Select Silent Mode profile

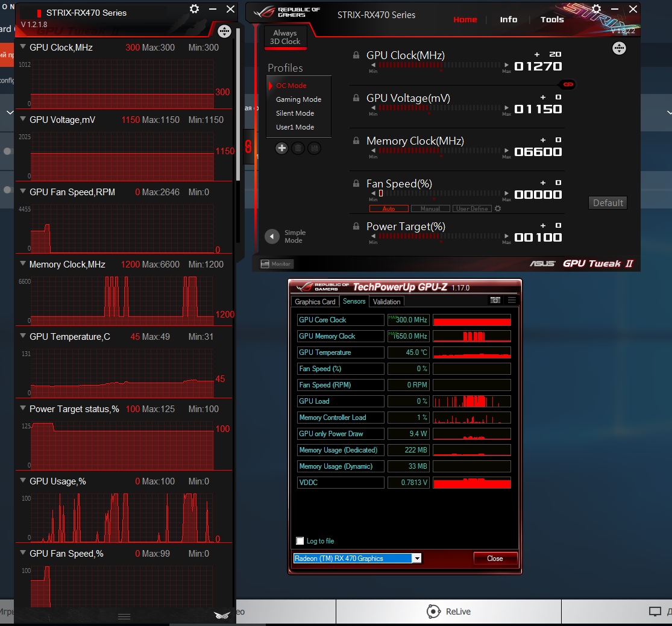pos(295,113)
